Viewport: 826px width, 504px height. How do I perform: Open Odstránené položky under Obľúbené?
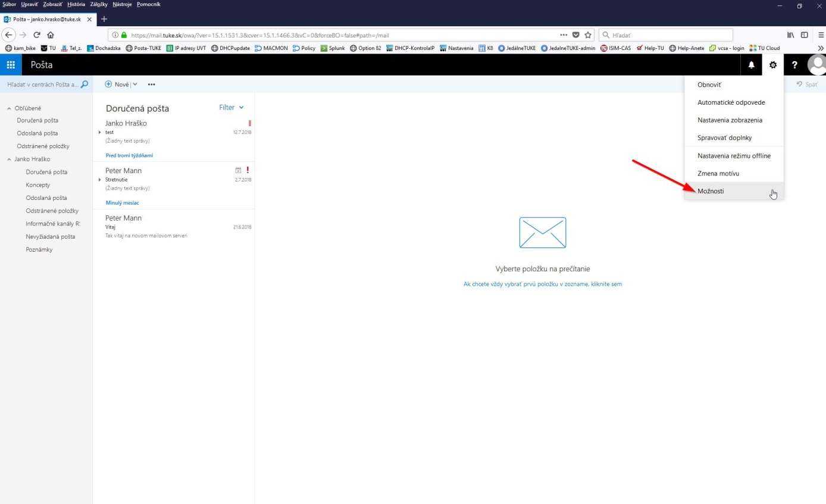tap(43, 146)
